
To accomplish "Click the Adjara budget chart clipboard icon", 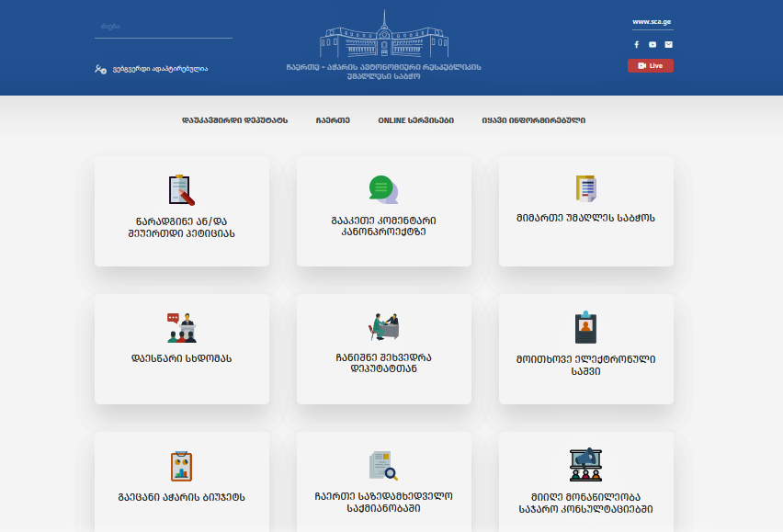I will (x=181, y=465).
